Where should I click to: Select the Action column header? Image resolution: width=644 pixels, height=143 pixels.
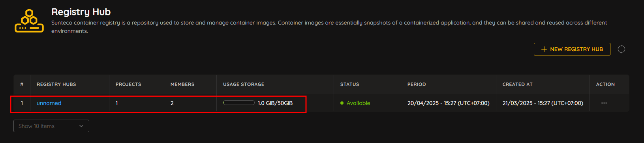tap(605, 84)
